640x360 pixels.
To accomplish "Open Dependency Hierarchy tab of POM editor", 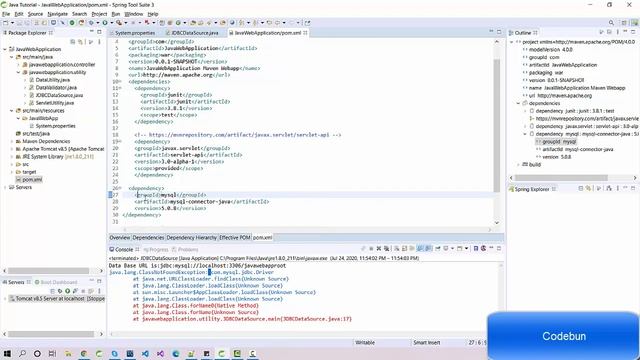I will pos(192,238).
